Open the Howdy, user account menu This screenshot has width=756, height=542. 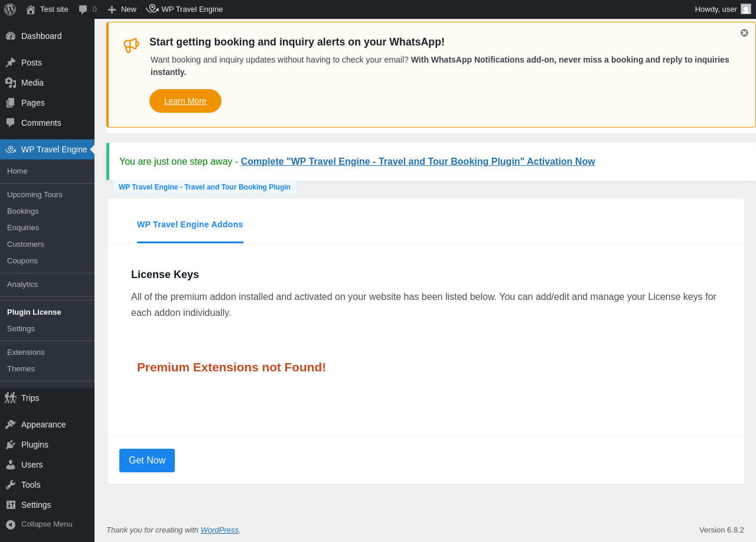tap(723, 9)
